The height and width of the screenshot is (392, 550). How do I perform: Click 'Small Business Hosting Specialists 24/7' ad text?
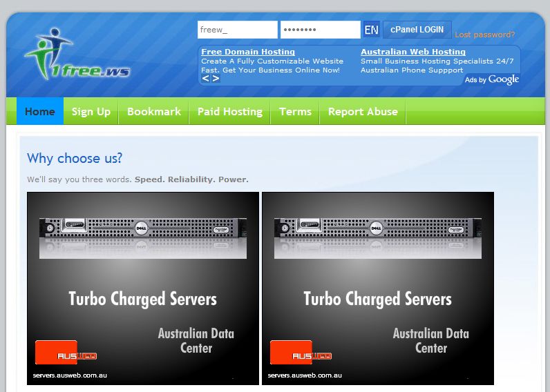tap(437, 61)
